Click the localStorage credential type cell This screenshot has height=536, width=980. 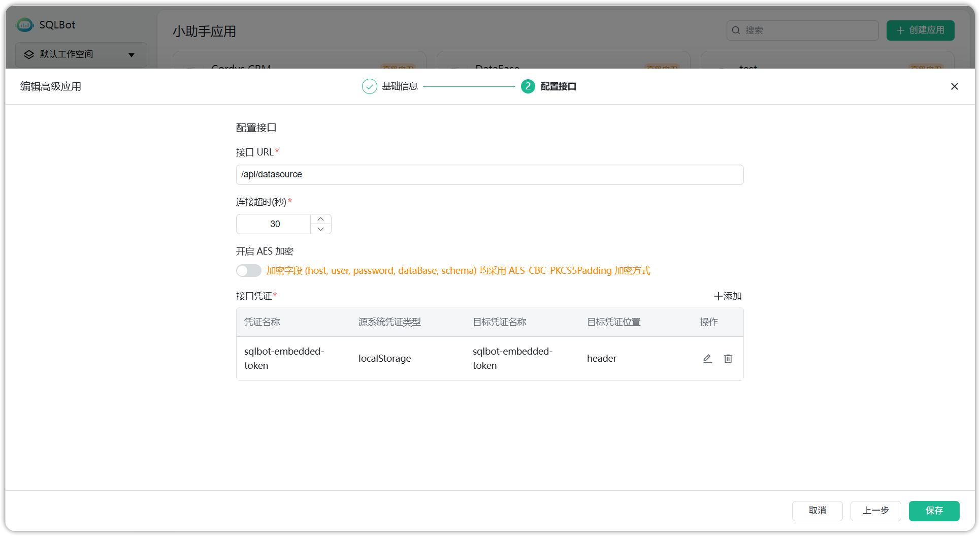point(385,359)
